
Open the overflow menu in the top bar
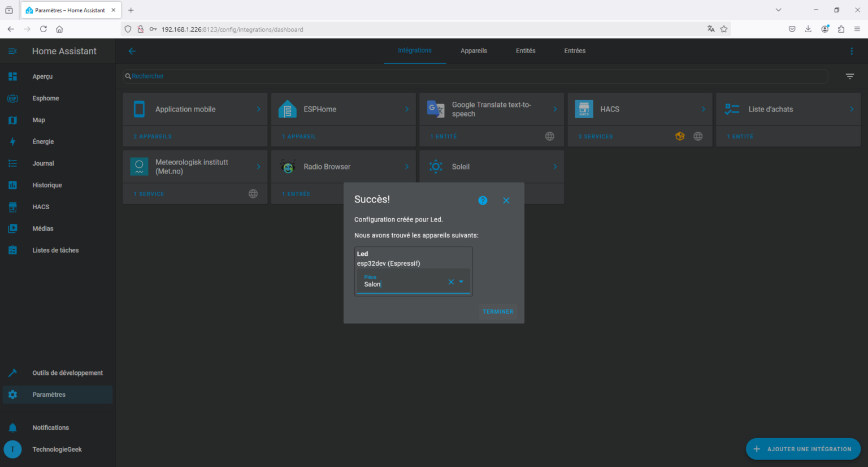852,51
